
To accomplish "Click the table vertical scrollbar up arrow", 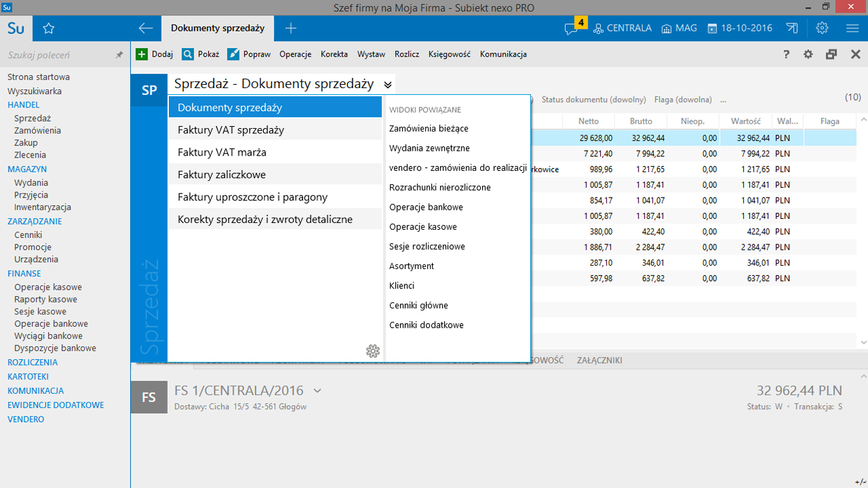I will coord(862,121).
